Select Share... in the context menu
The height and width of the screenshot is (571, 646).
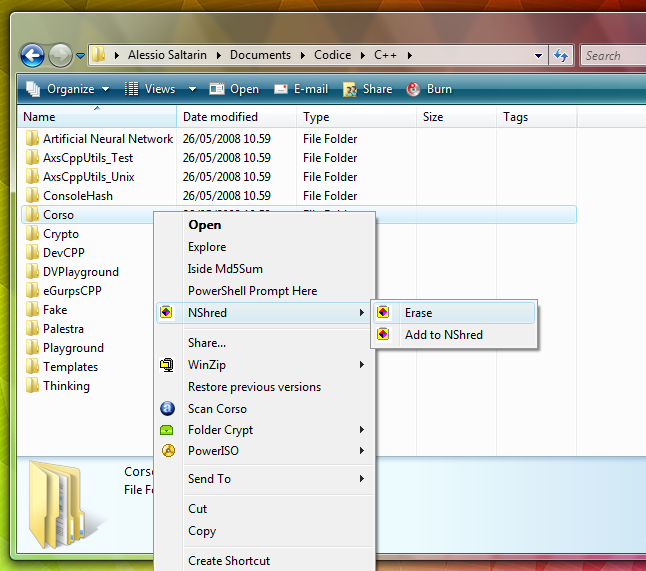(x=265, y=343)
